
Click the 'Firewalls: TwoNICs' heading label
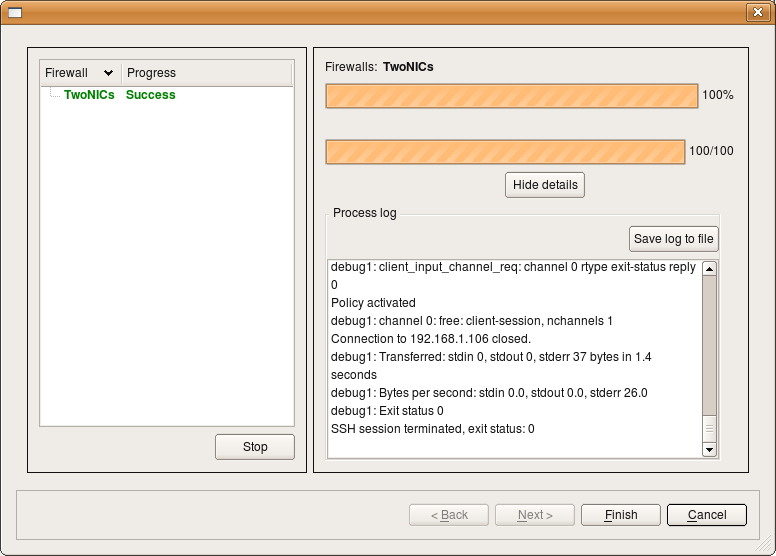click(x=379, y=67)
